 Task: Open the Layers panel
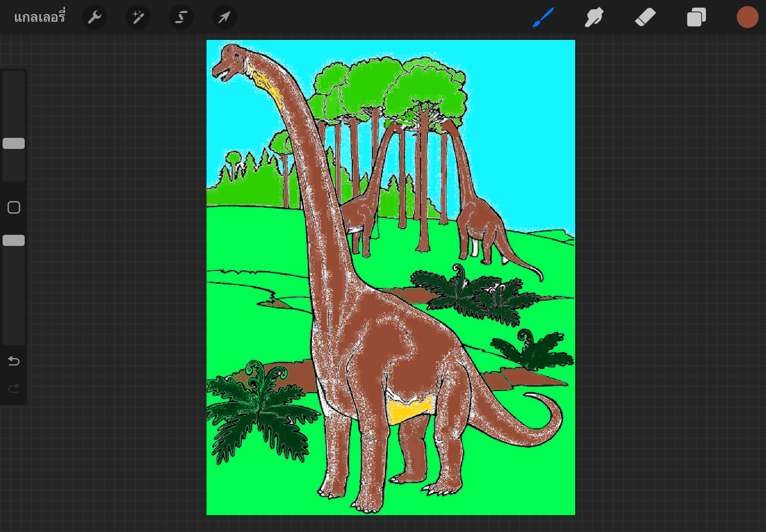(x=696, y=17)
